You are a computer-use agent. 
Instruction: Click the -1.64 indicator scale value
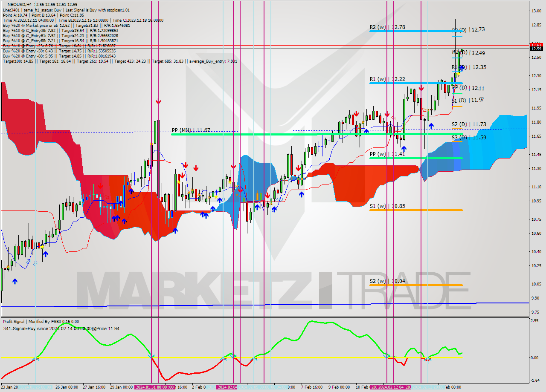pos(535,380)
